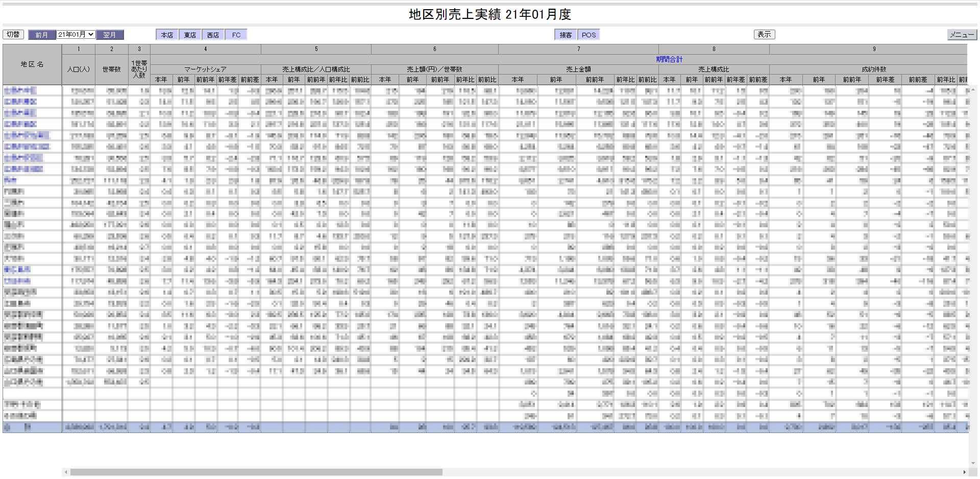
Task: Click the 1世帯あたり人数 column header
Action: [x=139, y=69]
